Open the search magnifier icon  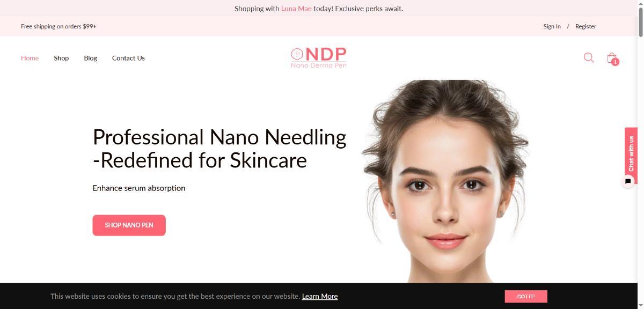pos(589,57)
